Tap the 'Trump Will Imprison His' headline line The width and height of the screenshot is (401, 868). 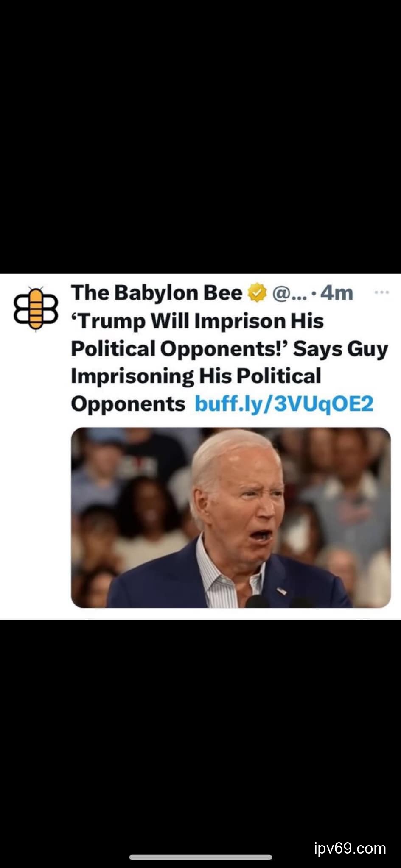[197, 321]
